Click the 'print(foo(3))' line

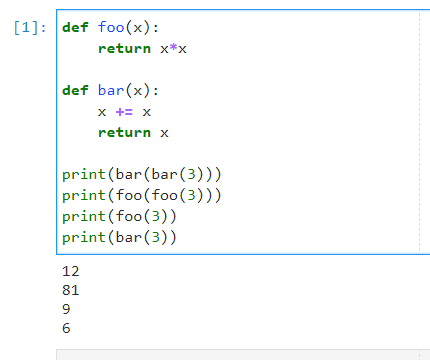click(x=119, y=216)
